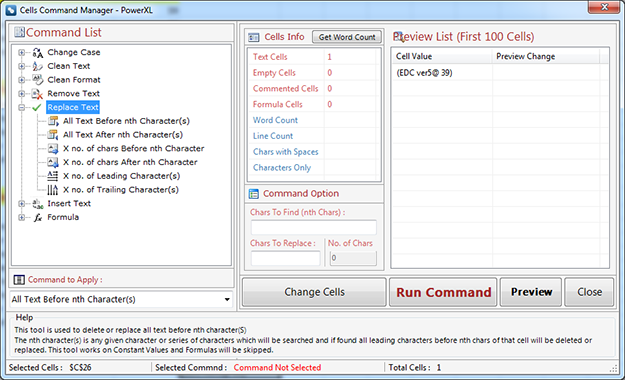625x380 pixels.
Task: Click the No. of Chars field
Action: click(x=353, y=258)
